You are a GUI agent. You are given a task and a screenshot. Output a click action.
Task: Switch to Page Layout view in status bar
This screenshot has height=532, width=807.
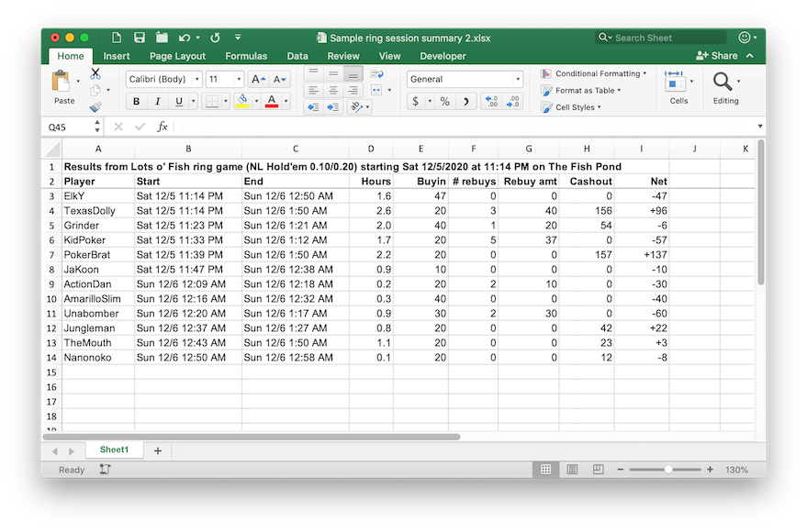(572, 470)
